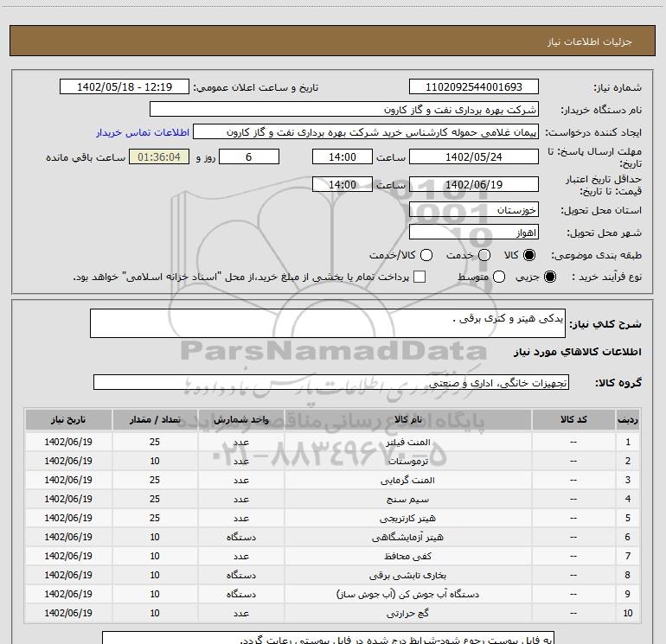Select the row دستگاه آب جوش کن

pyautogui.click(x=332, y=594)
